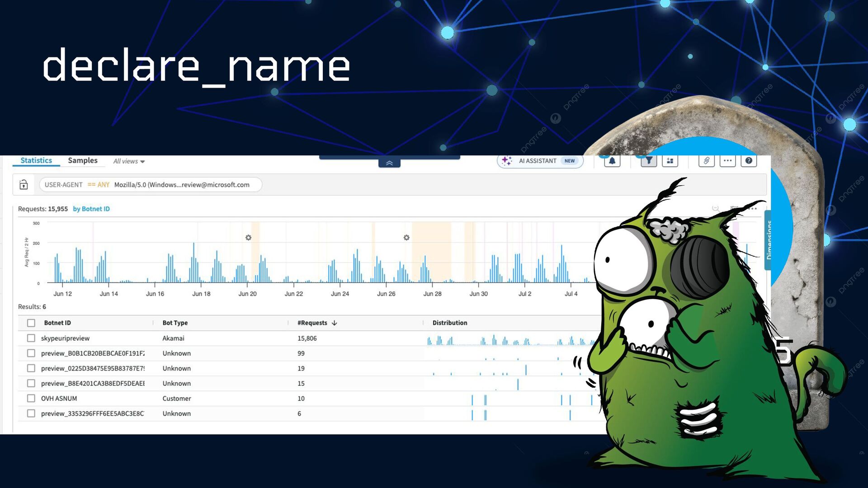
Task: Click the preview_B0B1CB20BEBCAE0F191F botnet ID
Action: (93, 353)
